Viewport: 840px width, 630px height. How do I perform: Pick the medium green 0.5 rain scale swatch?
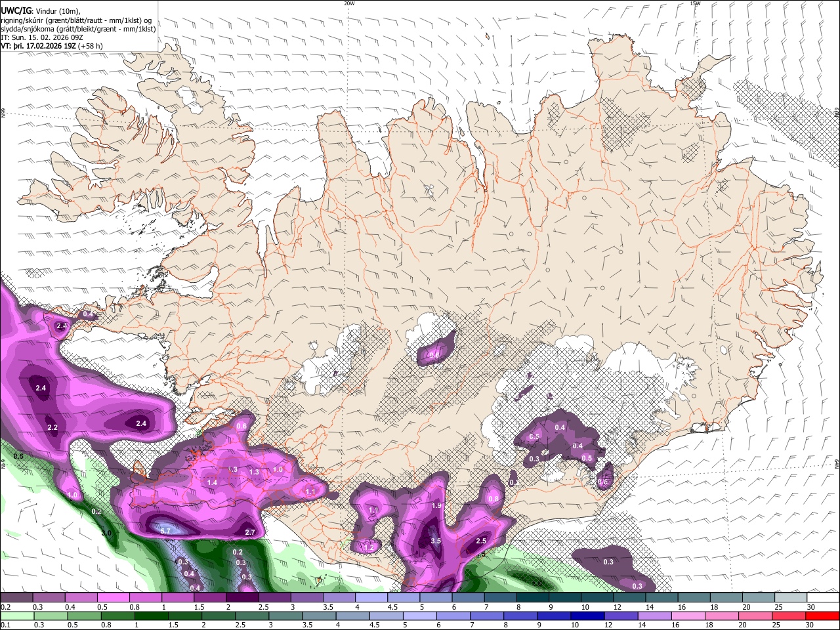[84, 616]
